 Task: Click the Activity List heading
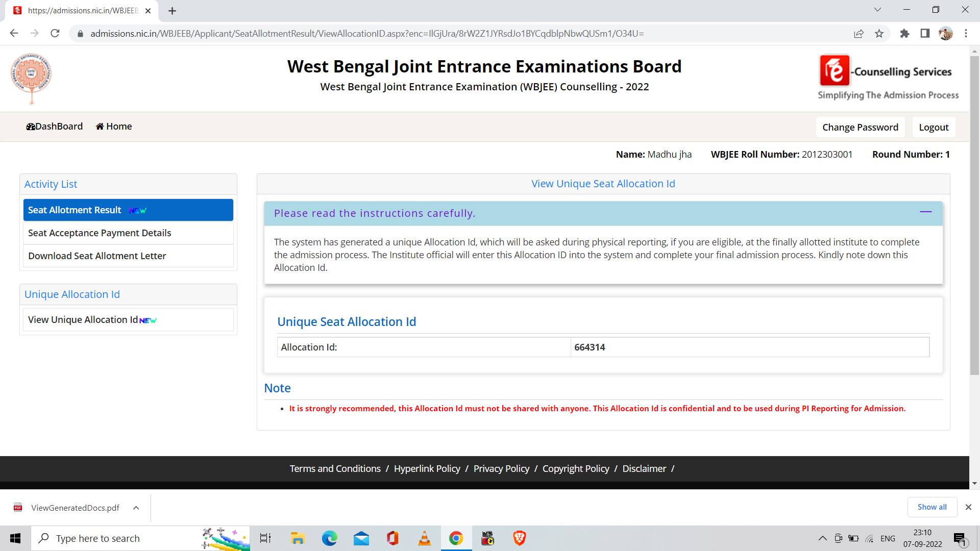(x=51, y=184)
